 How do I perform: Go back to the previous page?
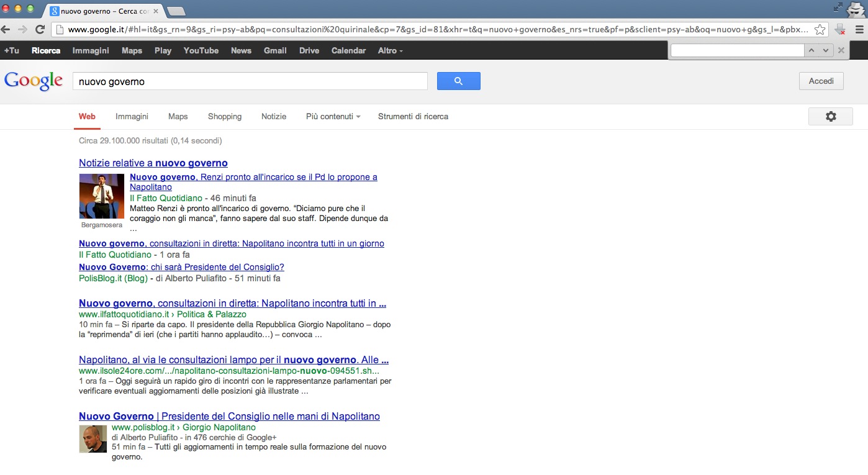tap(7, 29)
